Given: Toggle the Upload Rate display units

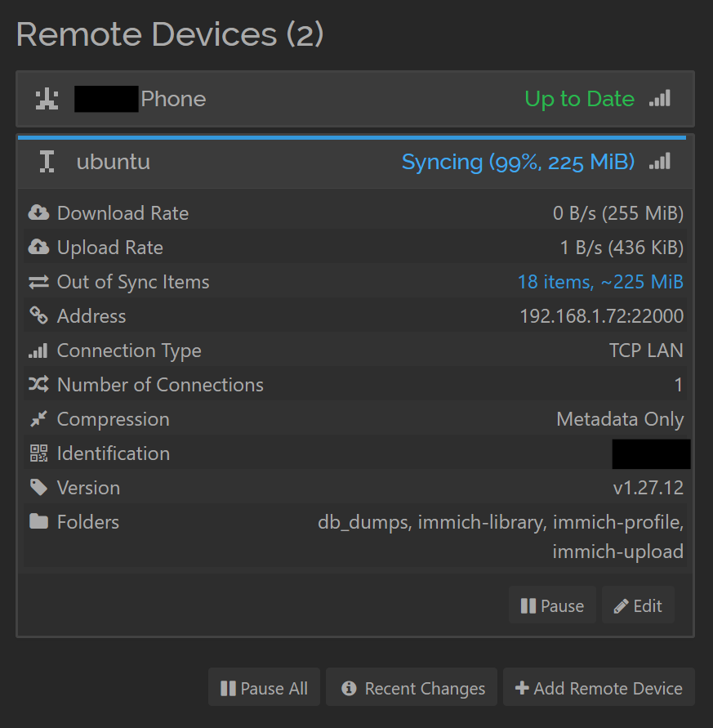Looking at the screenshot, I should pos(622,248).
